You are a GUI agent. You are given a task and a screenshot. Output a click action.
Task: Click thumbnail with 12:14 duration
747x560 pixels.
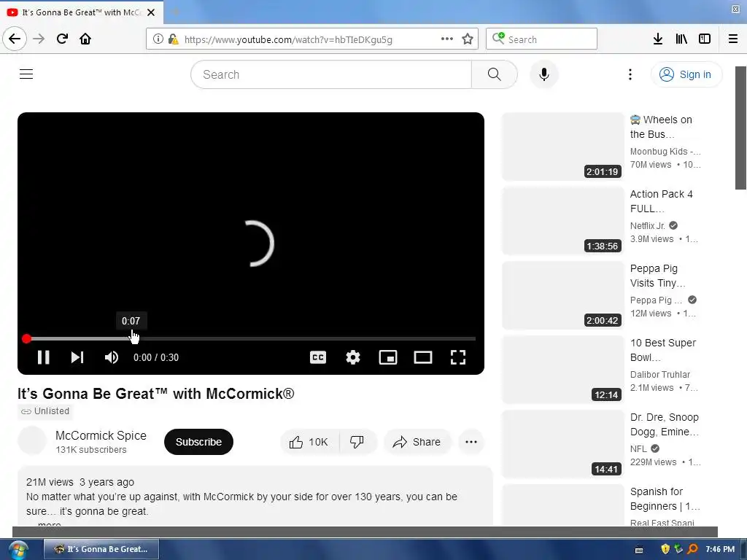tap(562, 370)
